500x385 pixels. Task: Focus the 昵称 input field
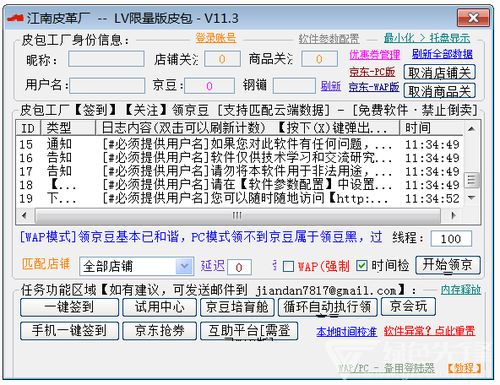106,59
